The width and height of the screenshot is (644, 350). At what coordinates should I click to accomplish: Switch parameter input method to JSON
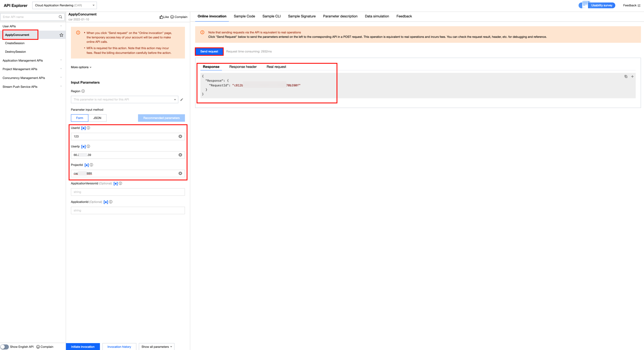(x=97, y=118)
